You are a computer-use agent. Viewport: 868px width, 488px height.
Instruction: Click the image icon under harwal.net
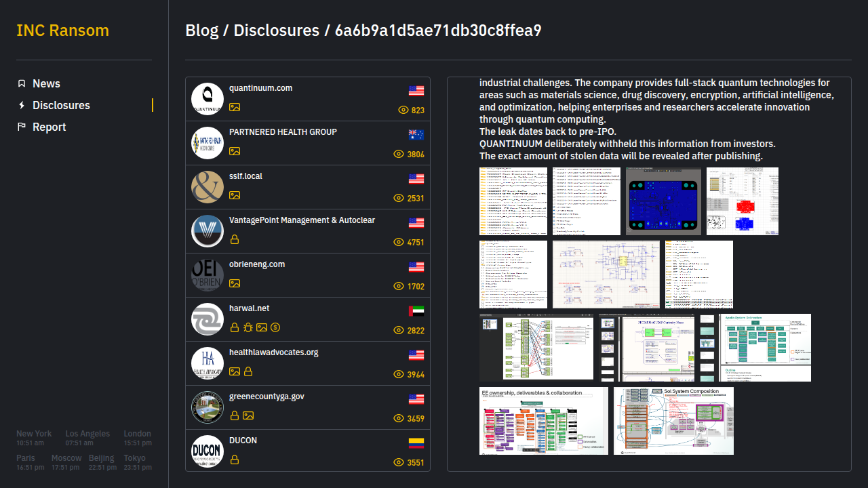(262, 327)
